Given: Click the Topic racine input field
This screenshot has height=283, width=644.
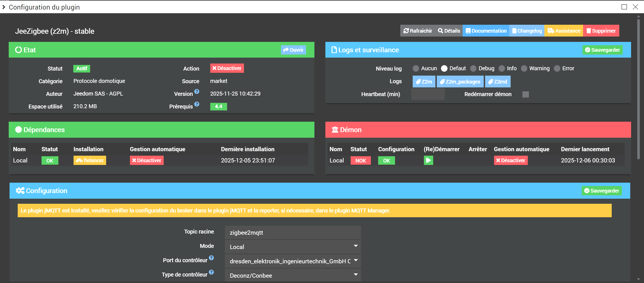Looking at the screenshot, I should (293, 233).
